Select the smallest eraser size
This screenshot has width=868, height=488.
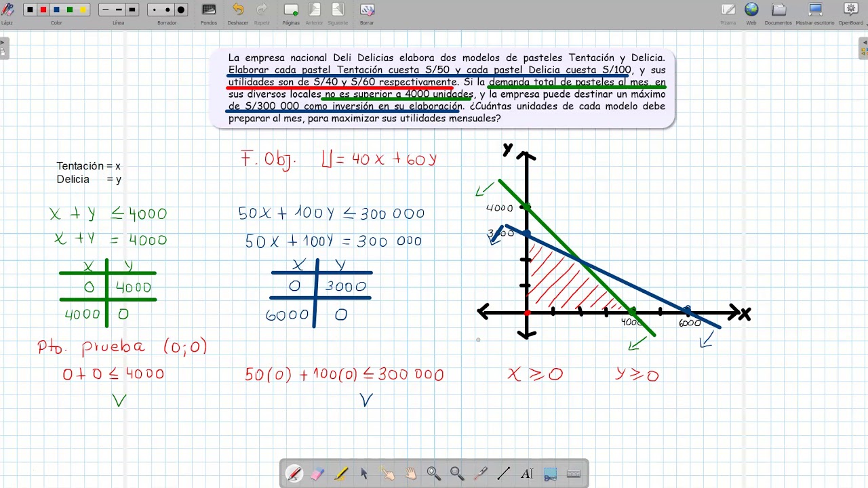154,9
